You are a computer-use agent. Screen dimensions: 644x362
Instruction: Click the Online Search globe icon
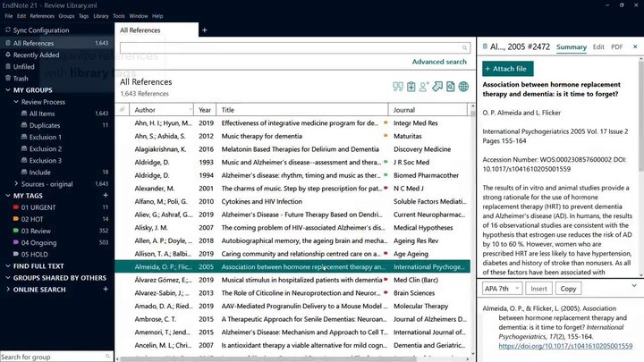click(463, 87)
